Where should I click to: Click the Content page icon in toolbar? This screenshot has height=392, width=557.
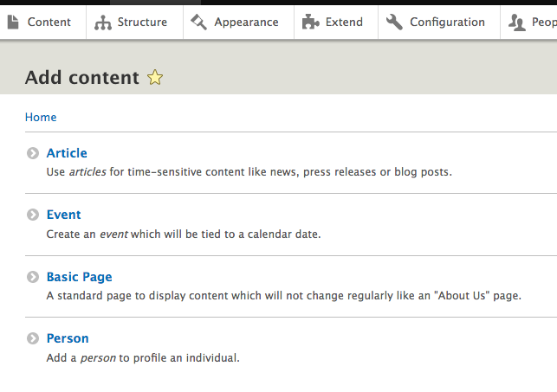click(x=13, y=22)
